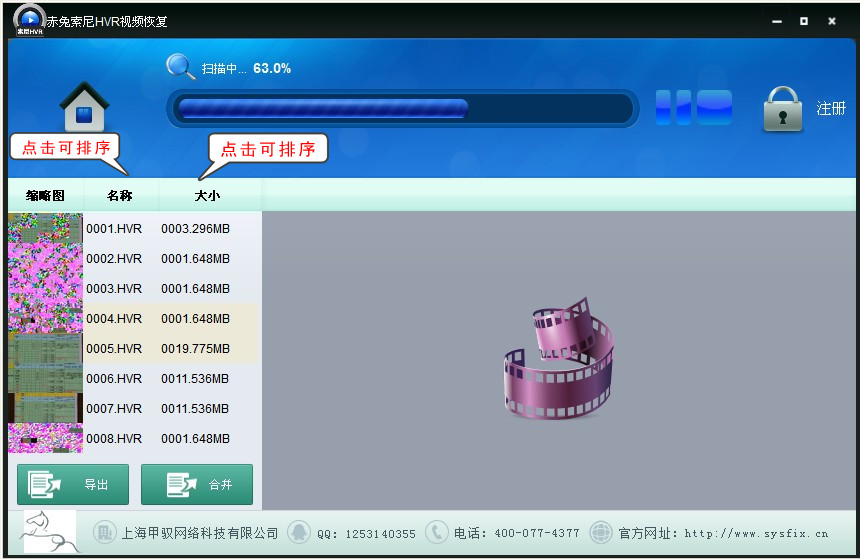This screenshot has width=860, height=559.
Task: Maximize the application window
Action: pos(804,21)
